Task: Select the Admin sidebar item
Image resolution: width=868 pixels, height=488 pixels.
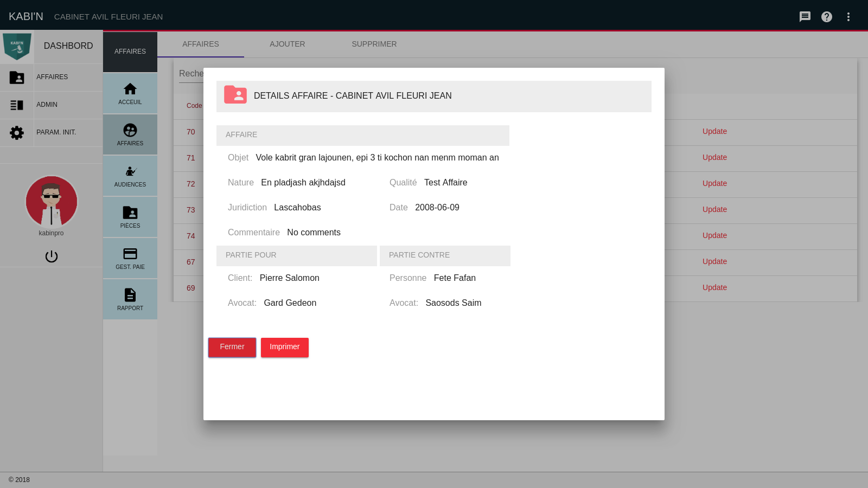Action: pyautogui.click(x=47, y=105)
